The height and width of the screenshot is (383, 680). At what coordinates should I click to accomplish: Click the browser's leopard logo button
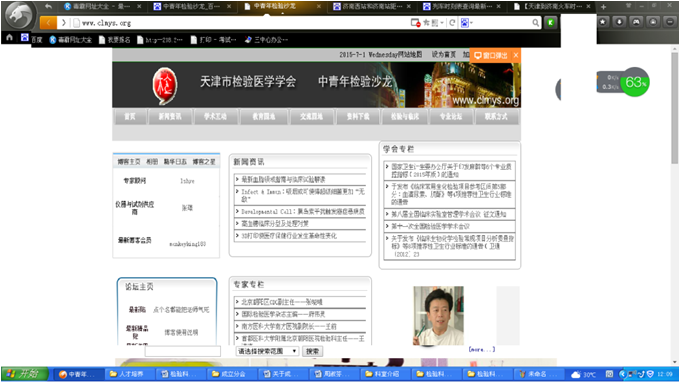20,16
